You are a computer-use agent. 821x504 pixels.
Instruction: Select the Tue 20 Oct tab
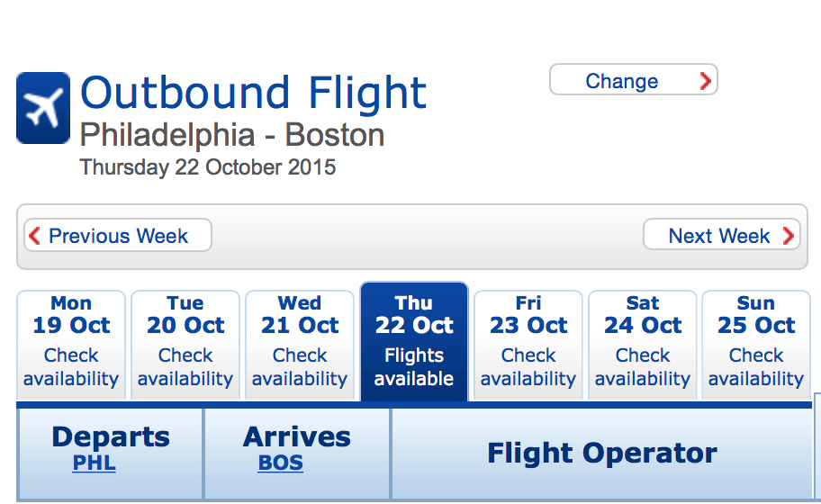click(x=185, y=346)
